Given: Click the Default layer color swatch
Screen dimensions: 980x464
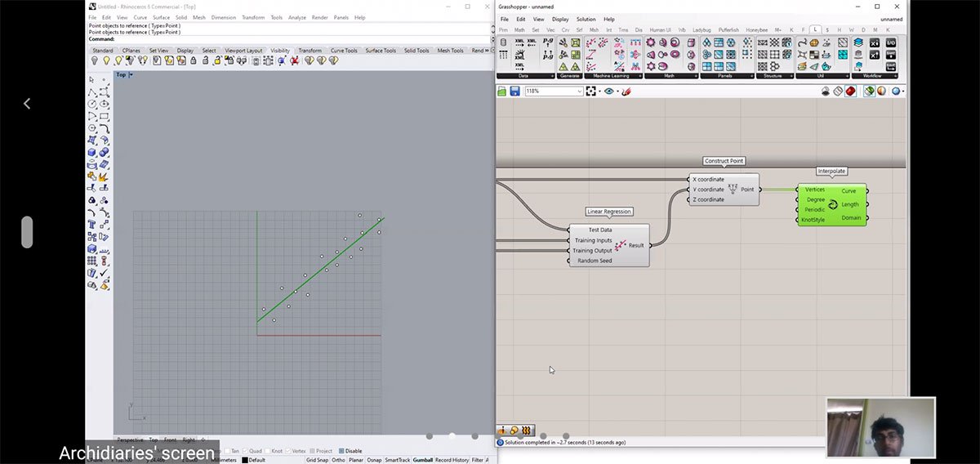Looking at the screenshot, I should [x=244, y=460].
